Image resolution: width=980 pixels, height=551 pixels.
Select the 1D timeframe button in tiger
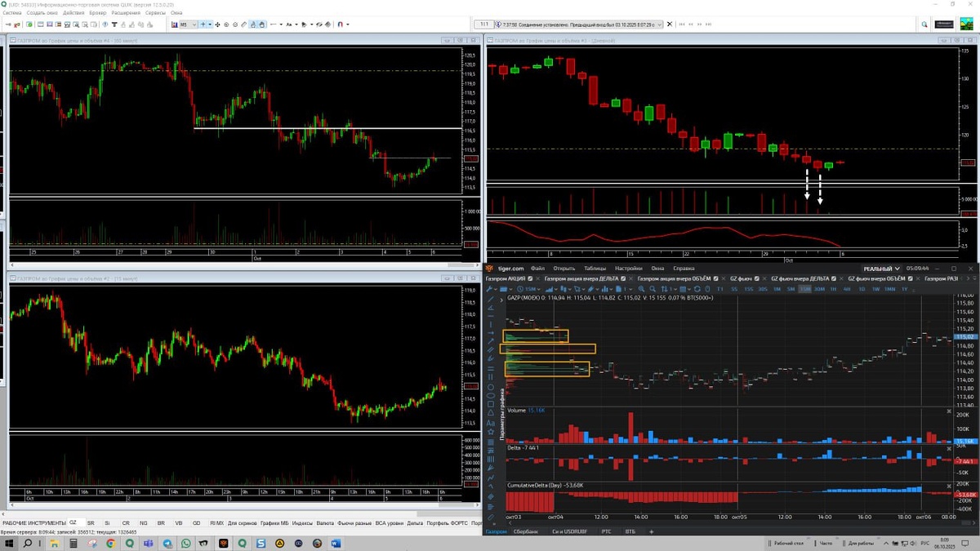coord(862,289)
